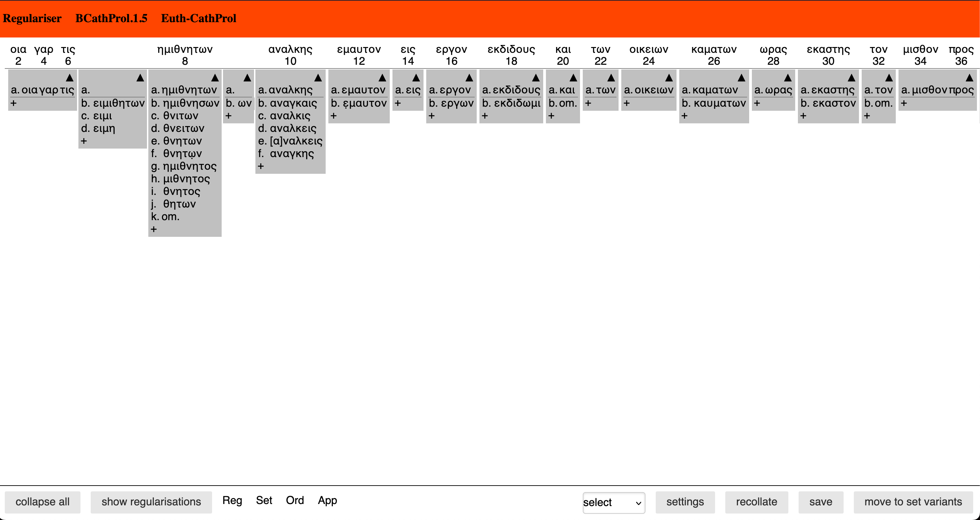Switch to the Set stage
Image resolution: width=980 pixels, height=520 pixels.
[264, 500]
